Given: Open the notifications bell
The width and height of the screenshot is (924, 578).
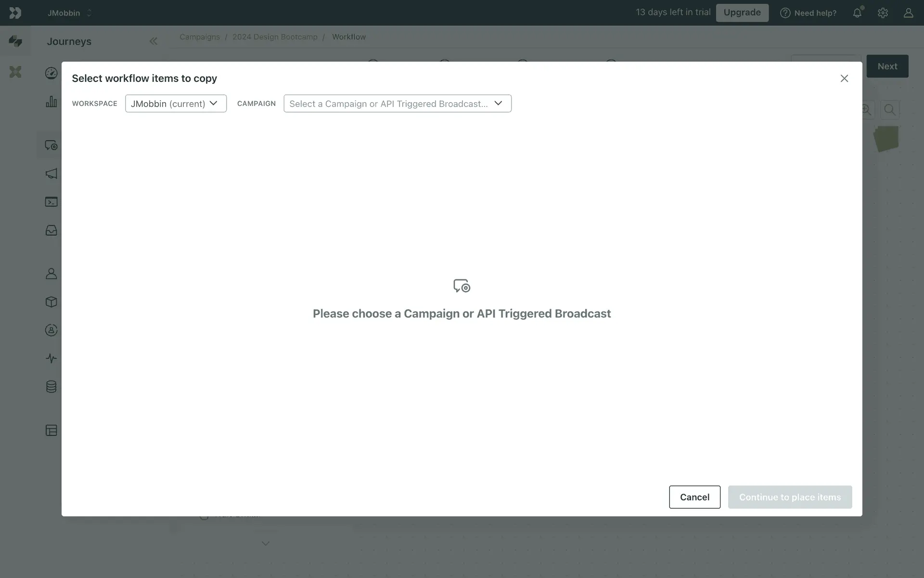Looking at the screenshot, I should tap(857, 13).
